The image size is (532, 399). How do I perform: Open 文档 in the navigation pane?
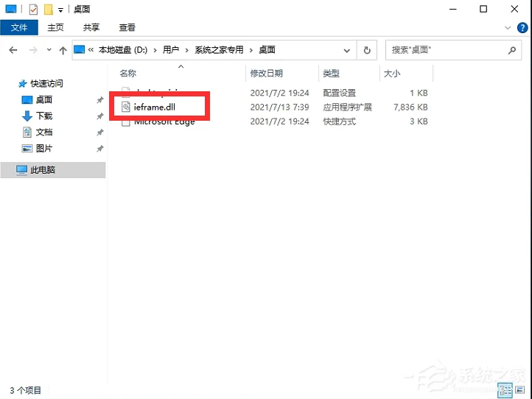[44, 133]
